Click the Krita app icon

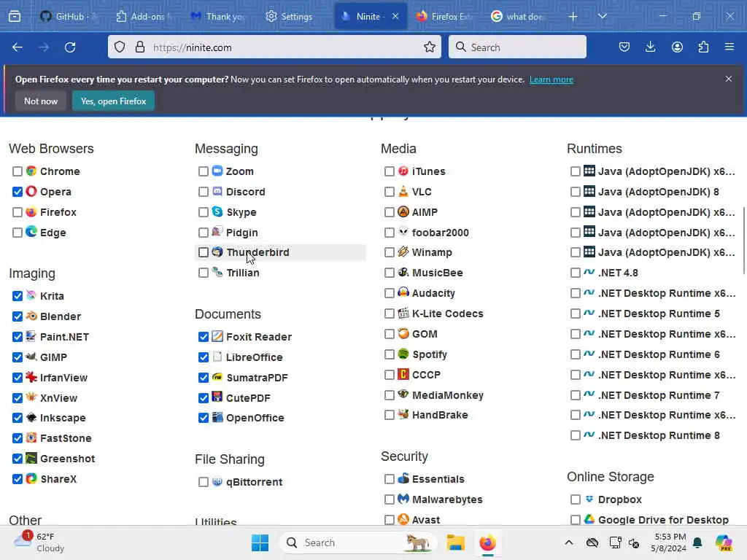pyautogui.click(x=31, y=295)
